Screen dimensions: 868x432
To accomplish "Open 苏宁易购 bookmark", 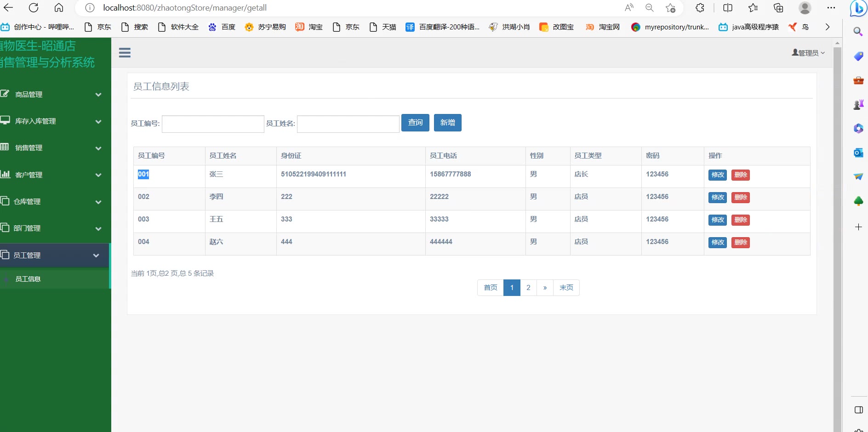I will point(265,27).
